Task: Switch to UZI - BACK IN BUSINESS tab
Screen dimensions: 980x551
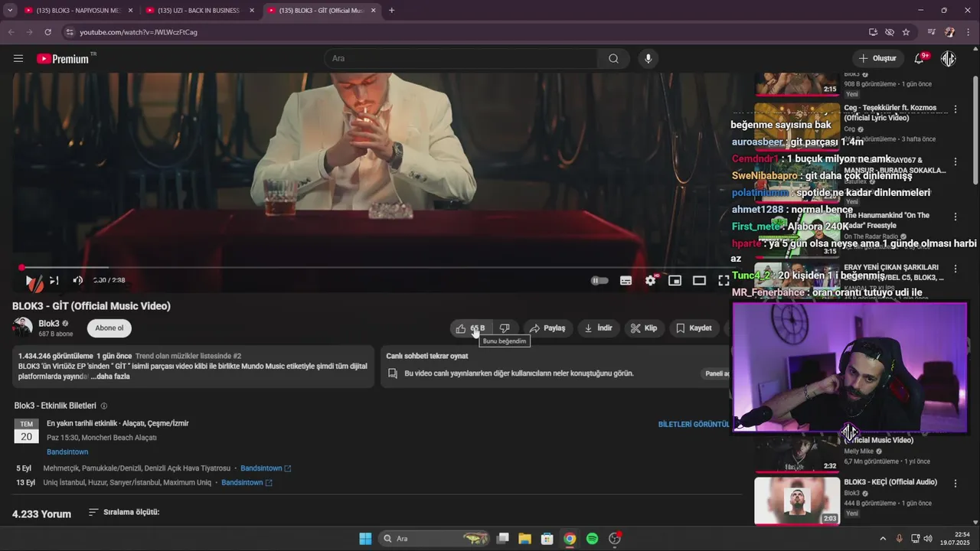Action: [x=199, y=11]
